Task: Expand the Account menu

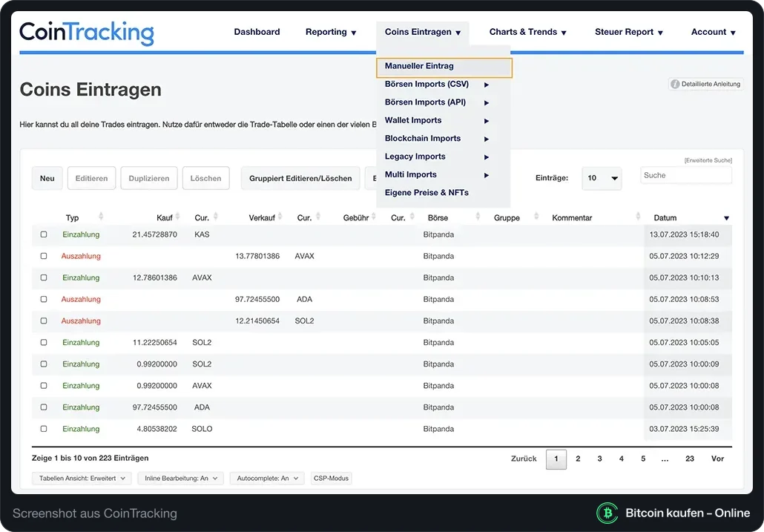Action: (714, 32)
